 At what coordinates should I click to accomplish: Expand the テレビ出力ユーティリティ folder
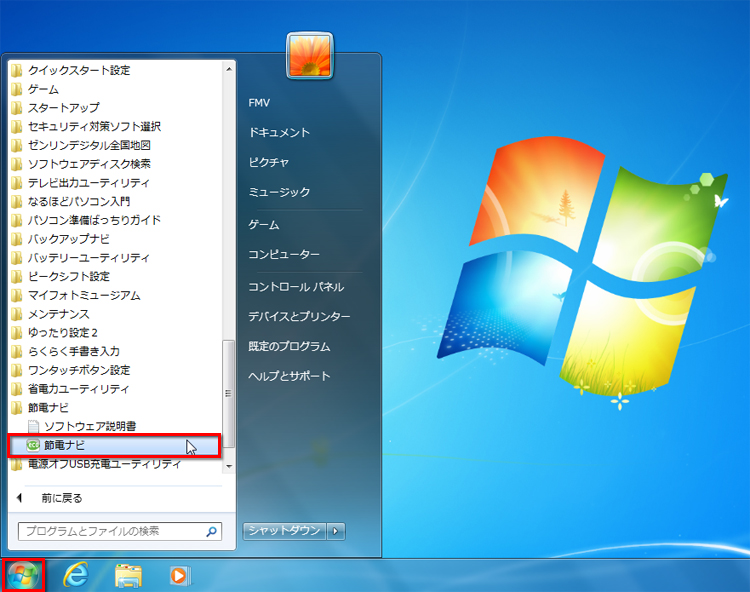(x=80, y=183)
